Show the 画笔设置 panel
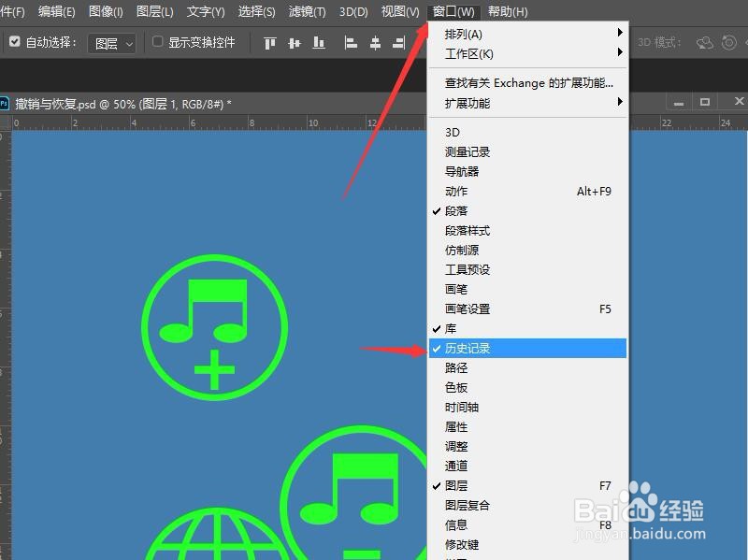This screenshot has width=748, height=560. pyautogui.click(x=527, y=309)
